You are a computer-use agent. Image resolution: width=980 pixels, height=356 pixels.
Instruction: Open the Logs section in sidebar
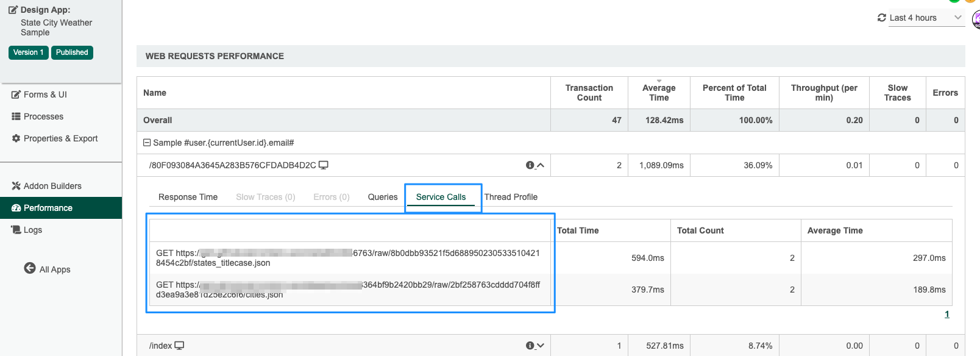pos(33,230)
